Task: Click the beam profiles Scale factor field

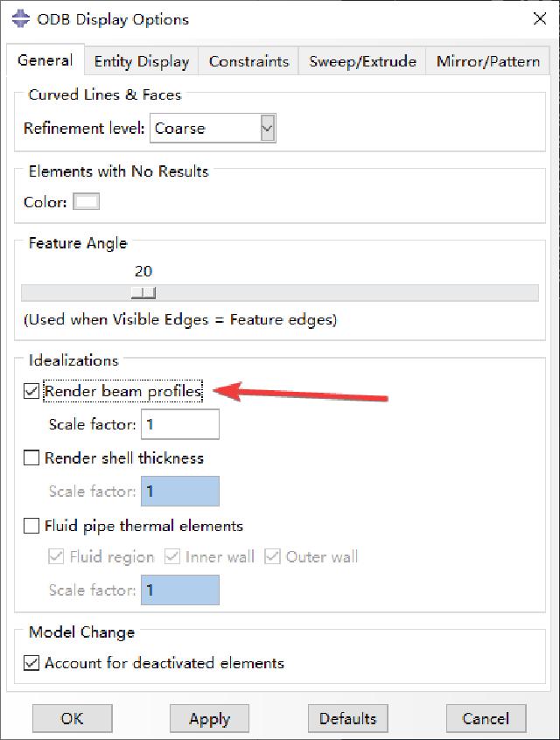Action: (x=180, y=424)
